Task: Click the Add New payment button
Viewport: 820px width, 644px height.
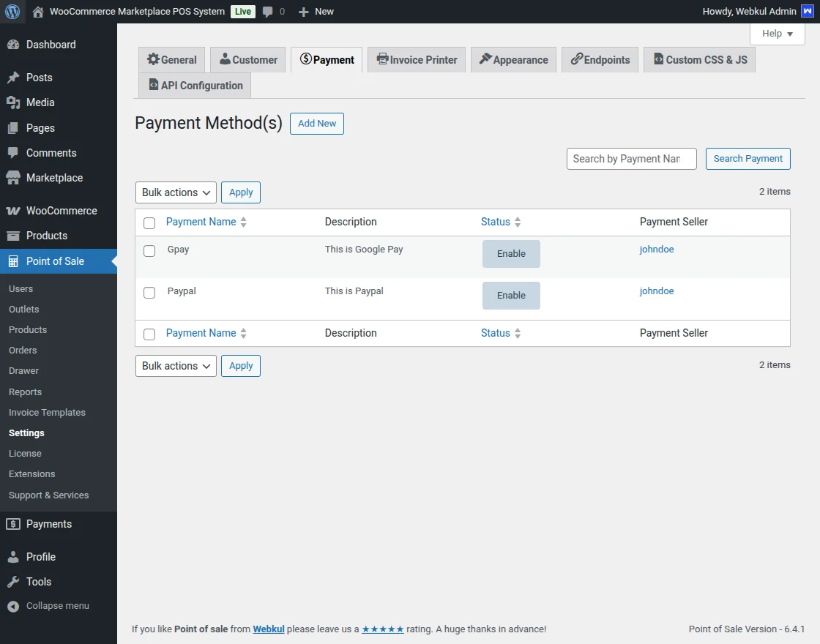Action: tap(316, 123)
